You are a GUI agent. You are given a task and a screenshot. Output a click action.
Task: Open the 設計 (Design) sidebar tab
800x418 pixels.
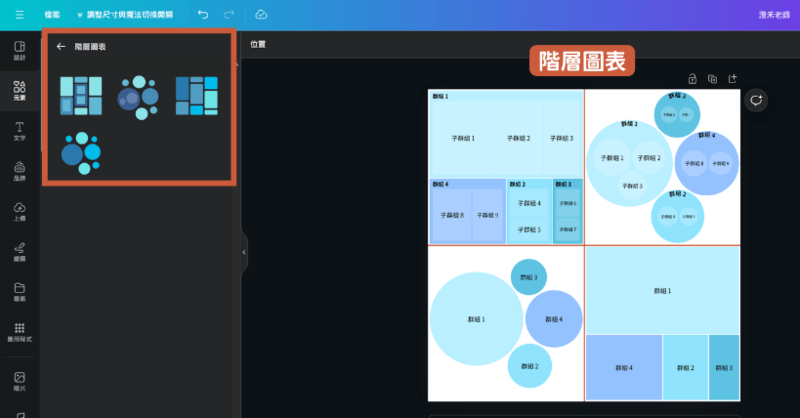[19, 51]
